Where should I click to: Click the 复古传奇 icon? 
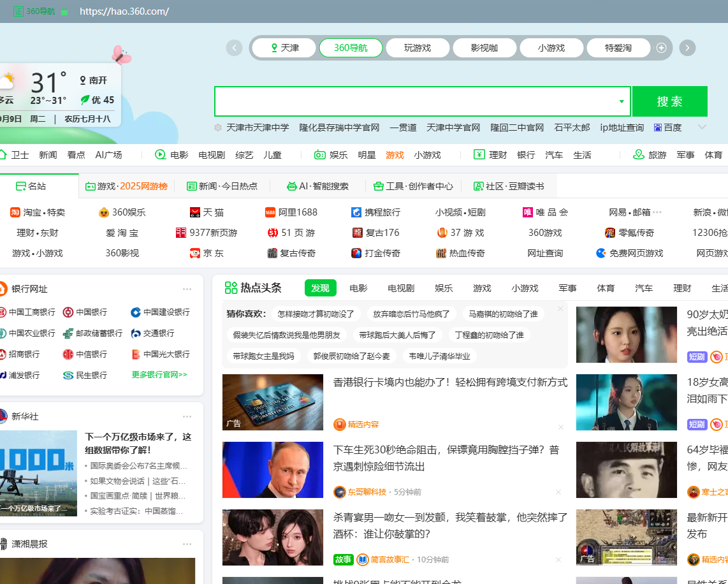click(x=272, y=253)
